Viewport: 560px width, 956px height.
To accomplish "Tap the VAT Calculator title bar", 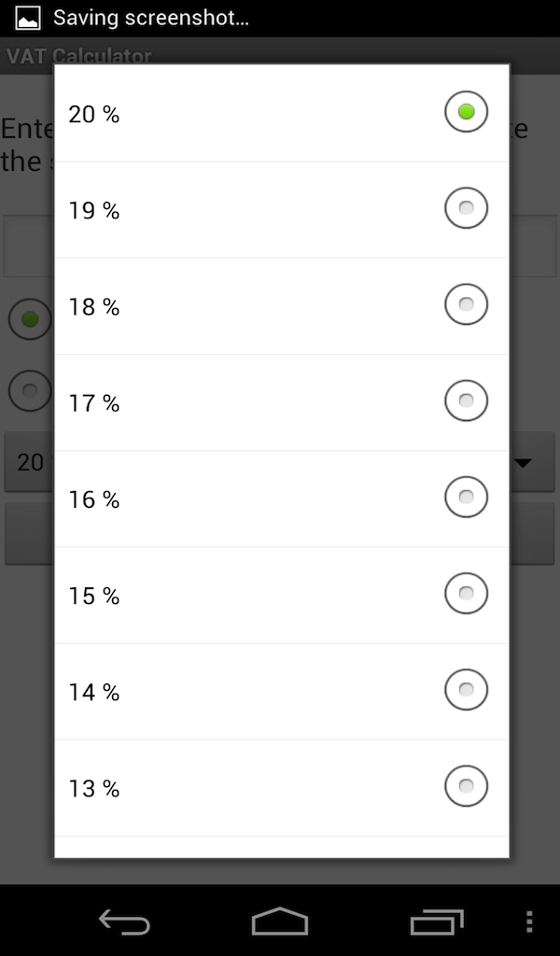I will coord(79,56).
